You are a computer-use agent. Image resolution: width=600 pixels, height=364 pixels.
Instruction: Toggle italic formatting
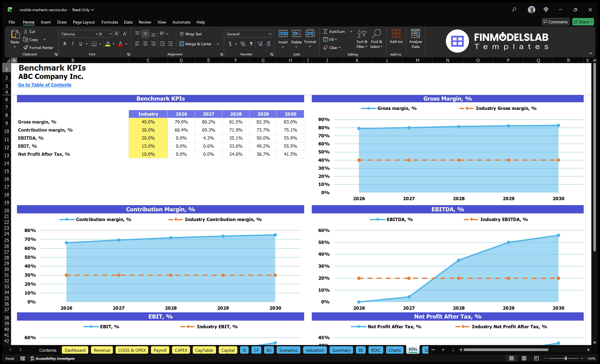tap(72, 44)
